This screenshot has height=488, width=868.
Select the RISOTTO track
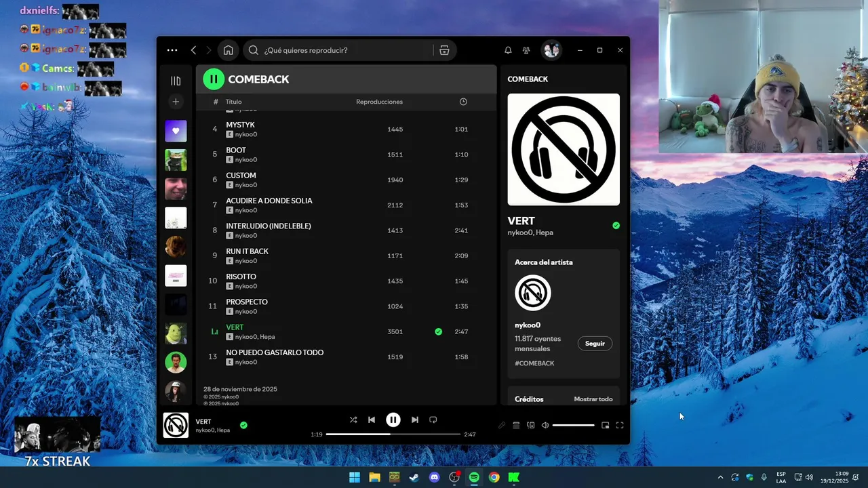click(x=346, y=281)
